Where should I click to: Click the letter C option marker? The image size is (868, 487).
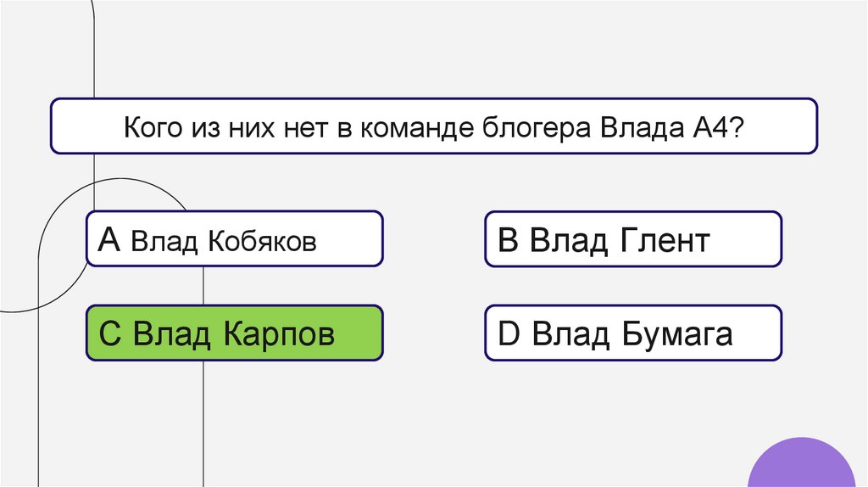112,334
